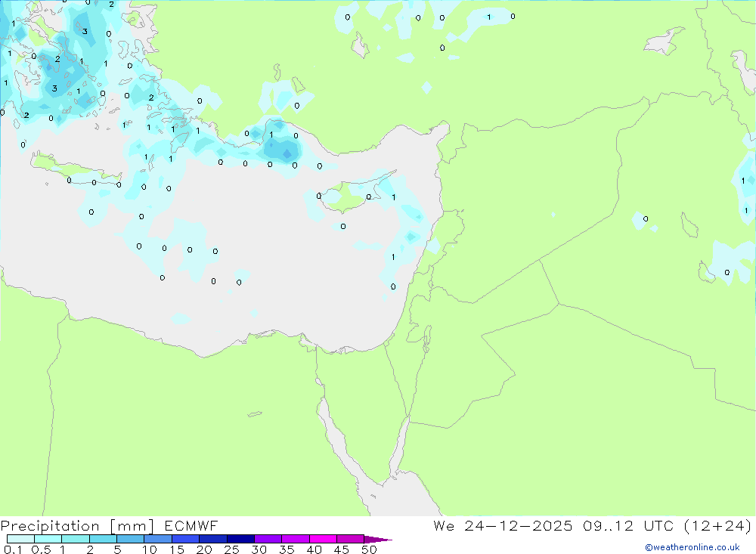Click the legend scale value '40'
Screen dimensions: 756x554
pyautogui.click(x=314, y=549)
